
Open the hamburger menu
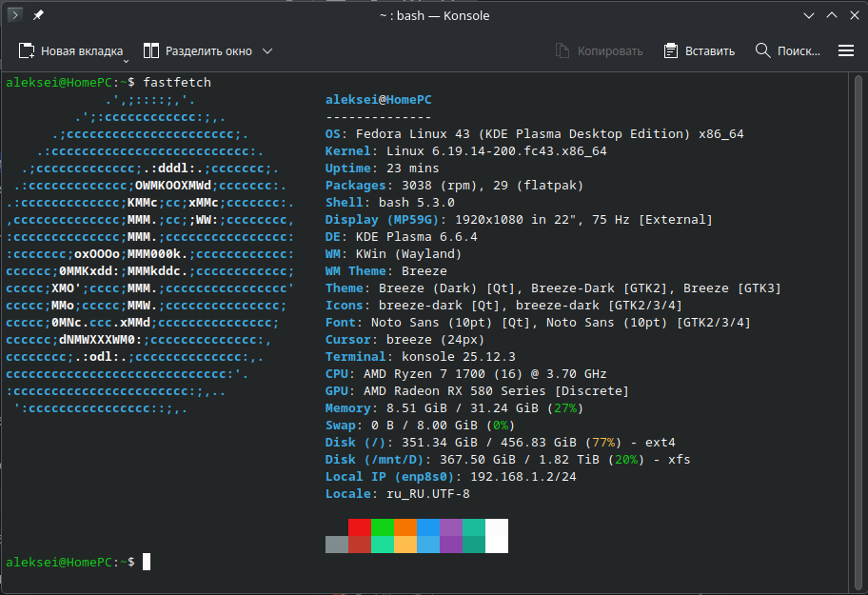(845, 50)
